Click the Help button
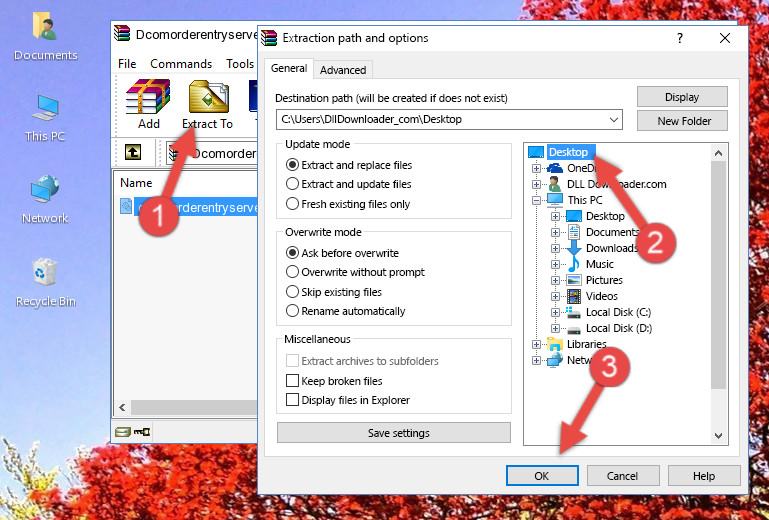Image resolution: width=769 pixels, height=520 pixels. pyautogui.click(x=704, y=476)
